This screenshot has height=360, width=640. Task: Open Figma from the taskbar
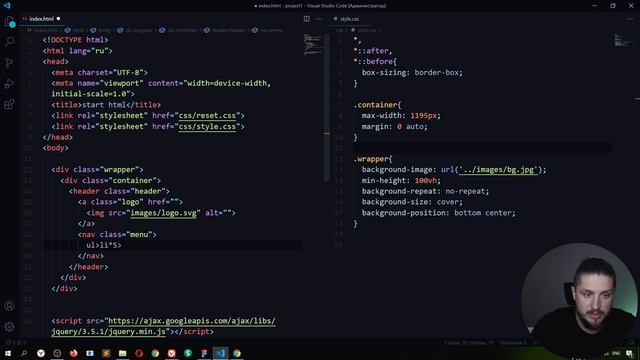click(x=204, y=353)
